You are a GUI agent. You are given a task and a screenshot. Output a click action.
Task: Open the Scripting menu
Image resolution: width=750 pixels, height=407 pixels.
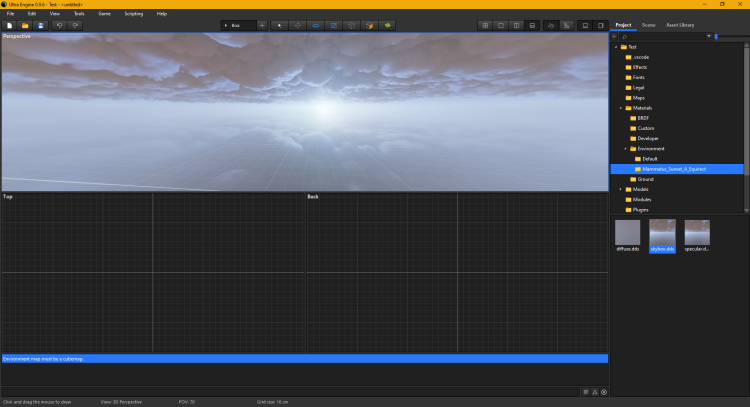(133, 13)
